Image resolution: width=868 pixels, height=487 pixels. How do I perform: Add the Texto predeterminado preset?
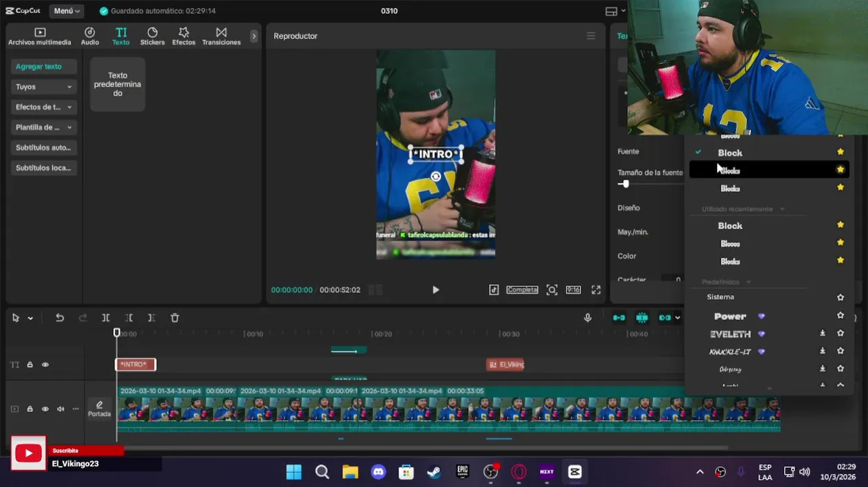coord(118,85)
